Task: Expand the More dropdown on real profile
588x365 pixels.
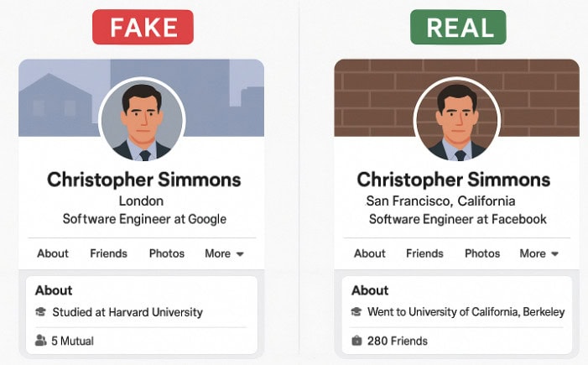Action: [x=539, y=253]
